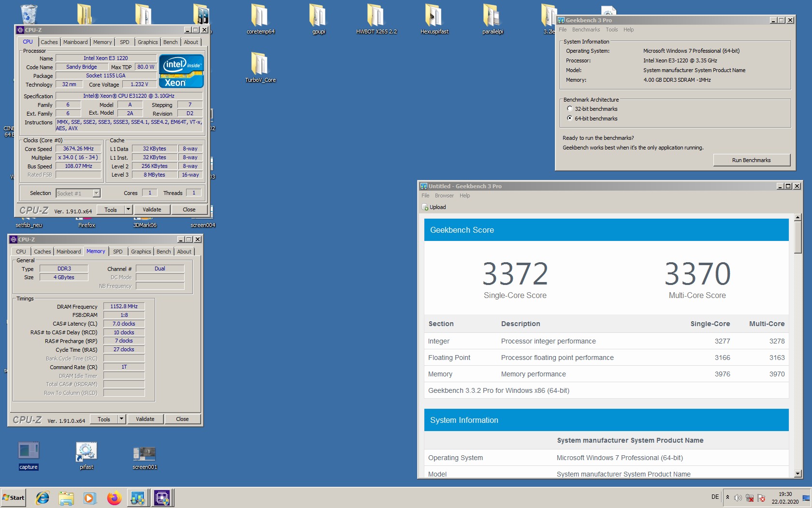Click the Floating Point row in score table

[607, 358]
